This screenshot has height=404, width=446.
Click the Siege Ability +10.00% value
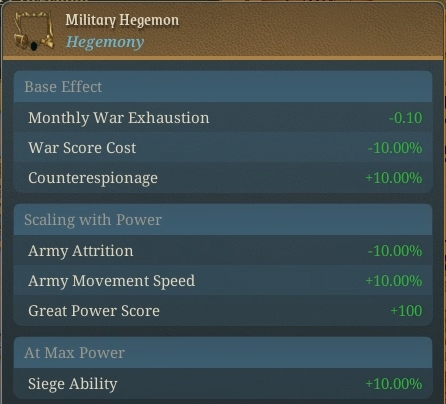pos(394,384)
